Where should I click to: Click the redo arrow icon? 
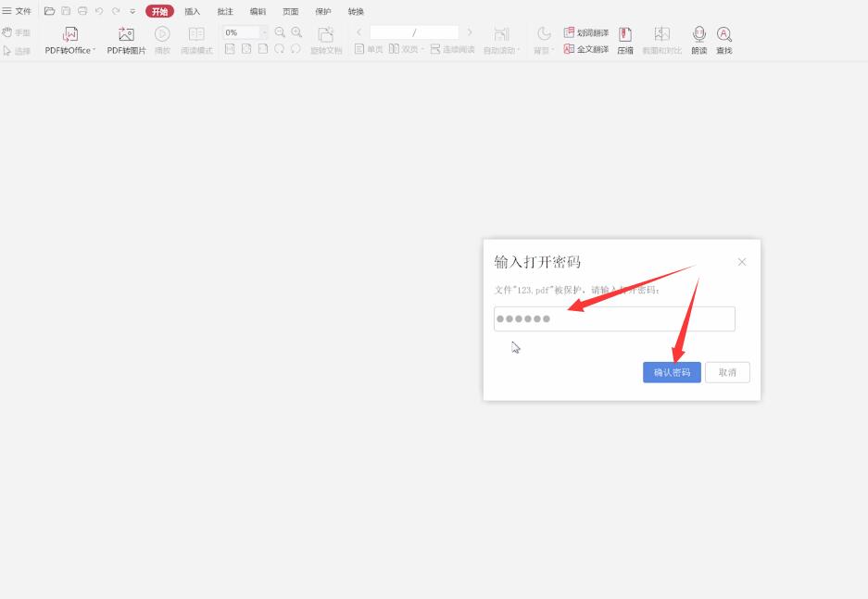click(x=116, y=11)
